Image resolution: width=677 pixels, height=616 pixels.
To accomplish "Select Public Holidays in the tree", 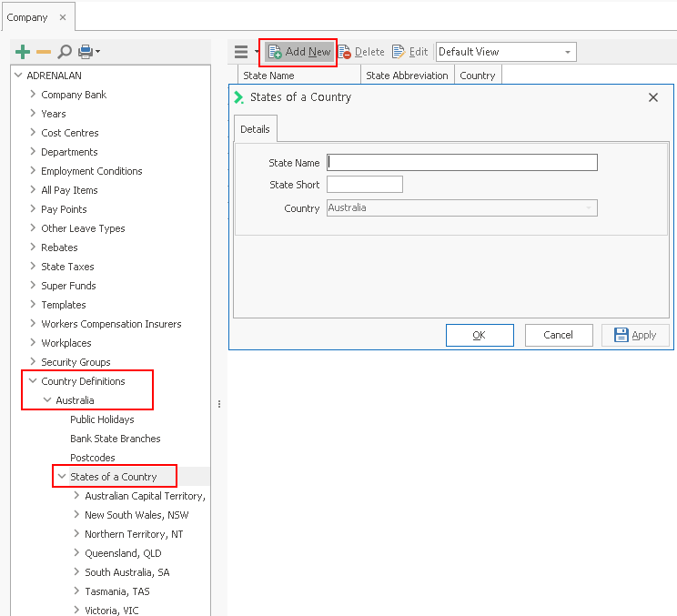I will tap(102, 419).
